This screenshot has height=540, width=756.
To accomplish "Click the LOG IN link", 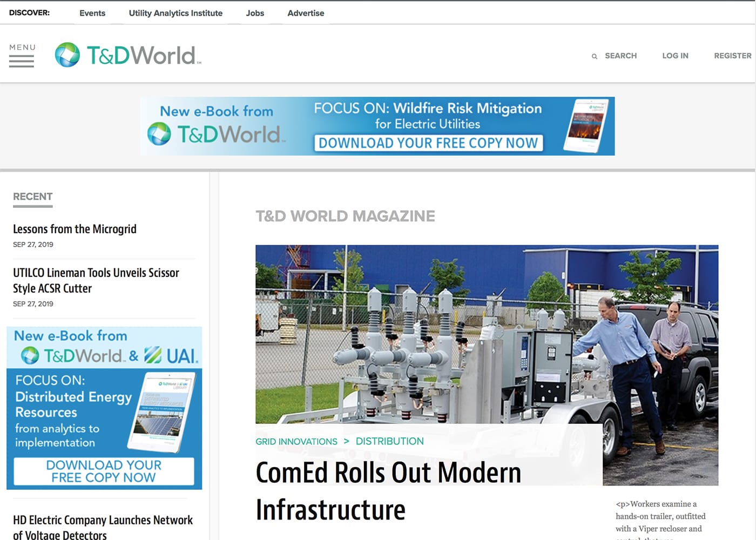I will pos(675,56).
